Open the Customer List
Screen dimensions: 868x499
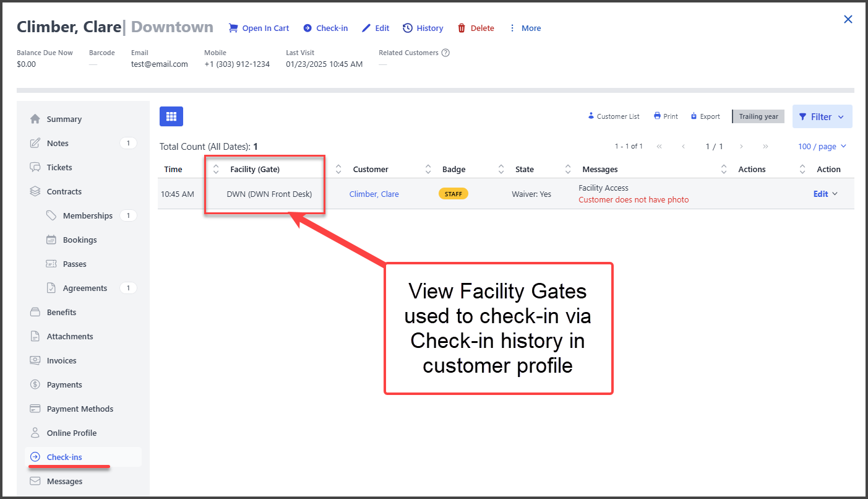coord(614,116)
